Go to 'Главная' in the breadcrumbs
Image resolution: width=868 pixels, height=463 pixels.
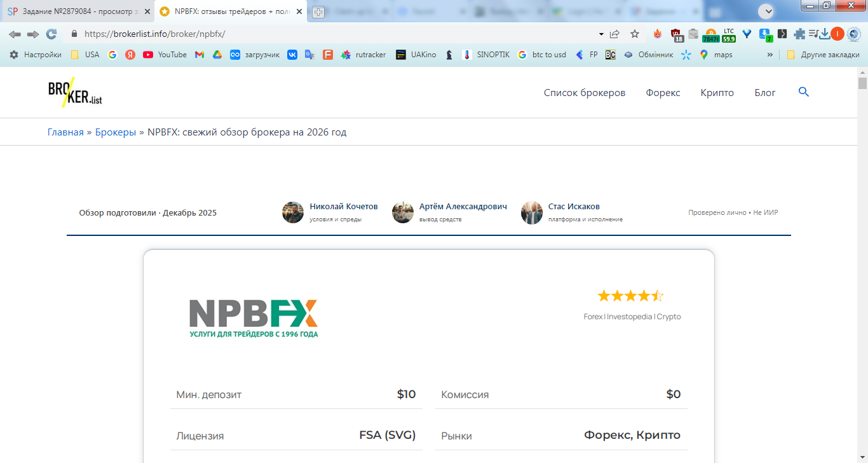click(65, 132)
